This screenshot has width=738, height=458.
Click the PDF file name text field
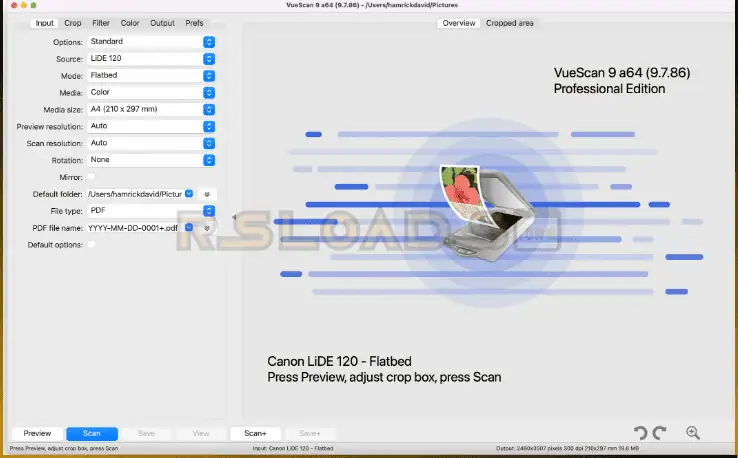point(133,228)
